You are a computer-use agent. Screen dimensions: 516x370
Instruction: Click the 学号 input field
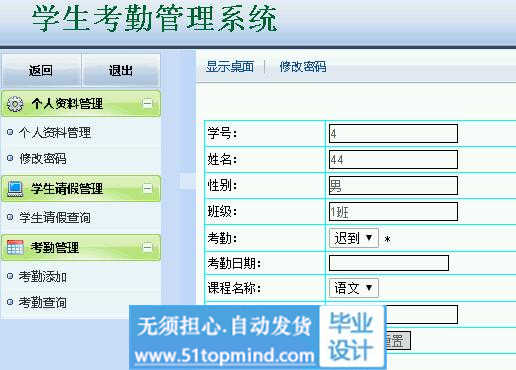[x=393, y=133]
